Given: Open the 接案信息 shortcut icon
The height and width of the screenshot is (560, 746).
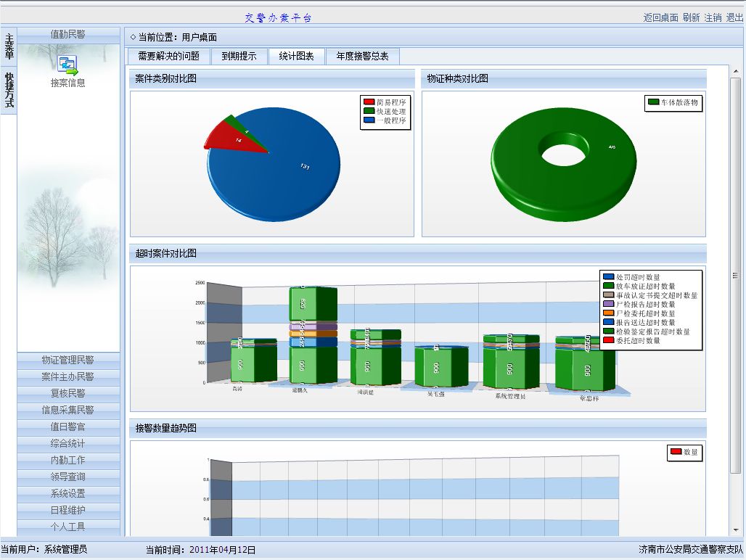Looking at the screenshot, I should [x=67, y=66].
